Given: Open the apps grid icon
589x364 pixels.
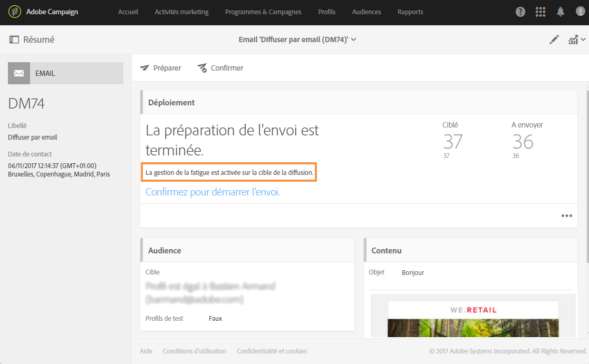Looking at the screenshot, I should point(540,12).
